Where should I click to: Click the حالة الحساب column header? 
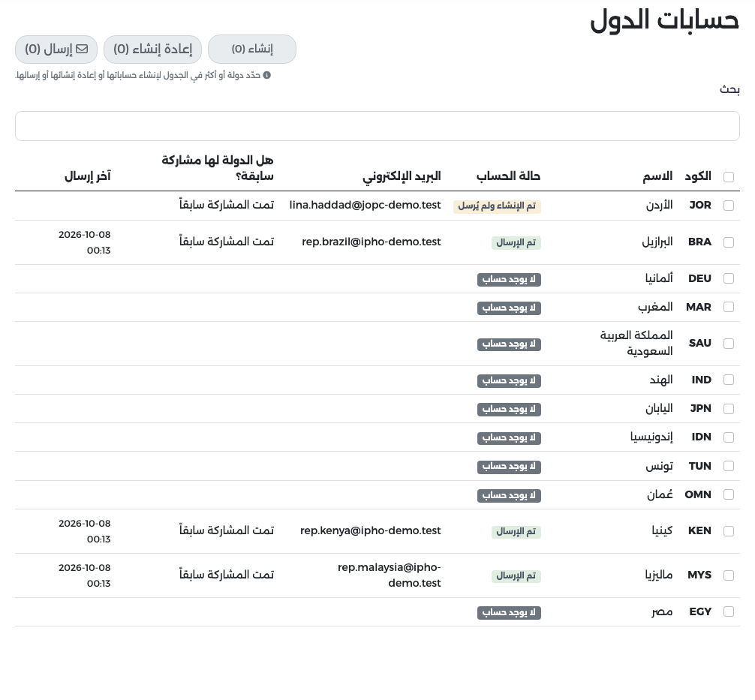[509, 176]
